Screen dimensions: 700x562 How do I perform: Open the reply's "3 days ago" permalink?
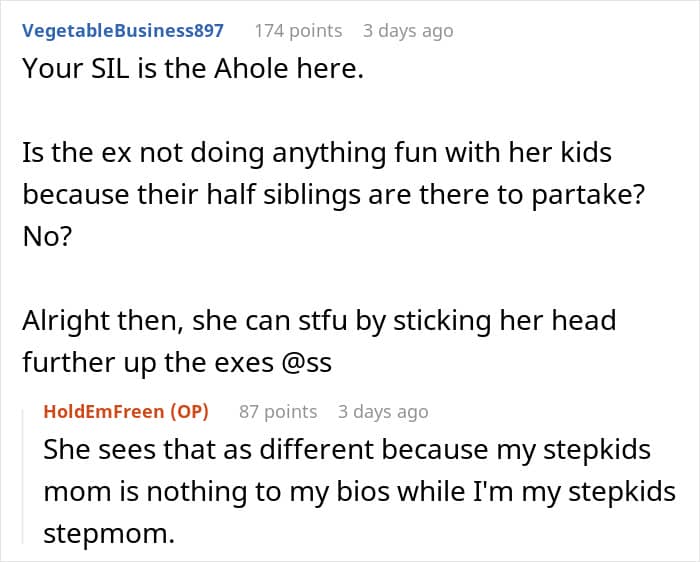click(x=383, y=412)
